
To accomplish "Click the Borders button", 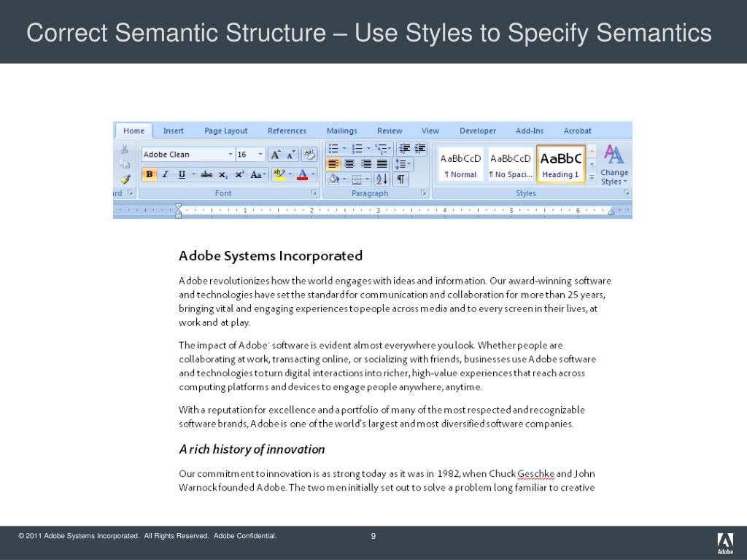I will point(356,179).
